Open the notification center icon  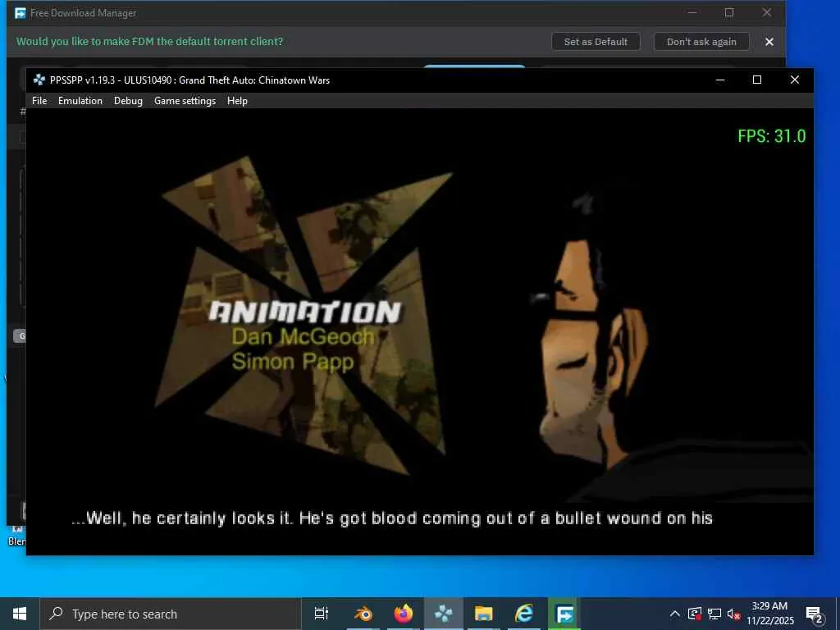pos(814,614)
